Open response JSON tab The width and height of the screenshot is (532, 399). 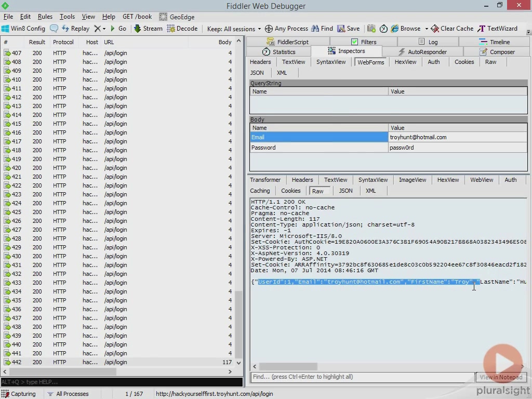pyautogui.click(x=345, y=191)
